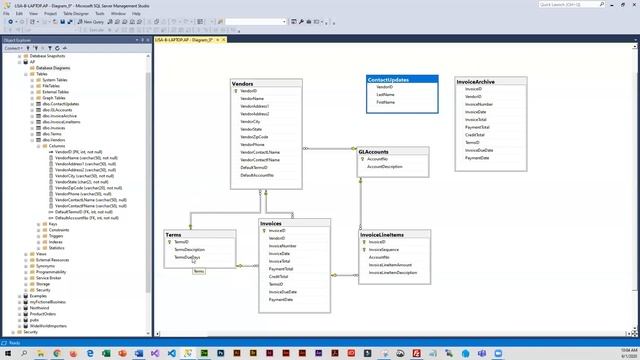Select Database Diagrams in Object Explorer

coord(53,68)
